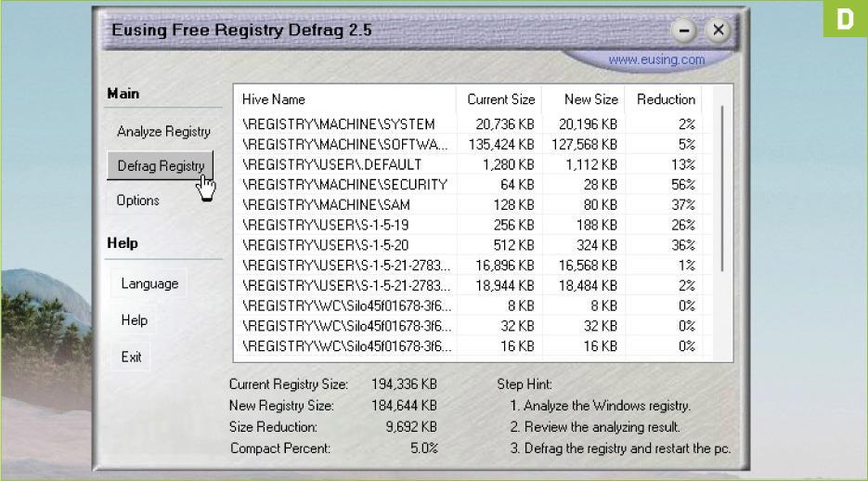This screenshot has width=868, height=481.
Task: Open the Language settings
Action: coord(149,283)
